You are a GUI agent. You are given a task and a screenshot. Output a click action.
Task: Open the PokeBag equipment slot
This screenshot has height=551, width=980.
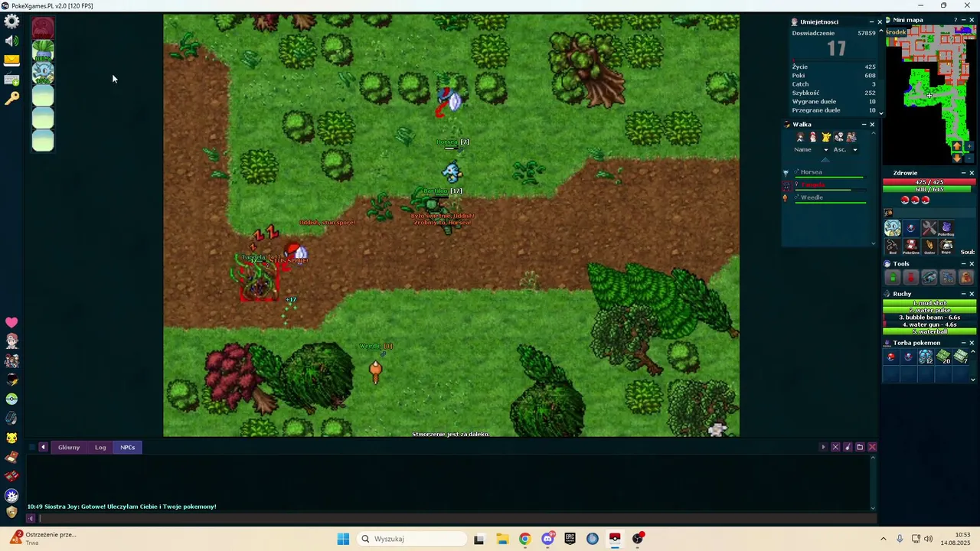pyautogui.click(x=946, y=228)
